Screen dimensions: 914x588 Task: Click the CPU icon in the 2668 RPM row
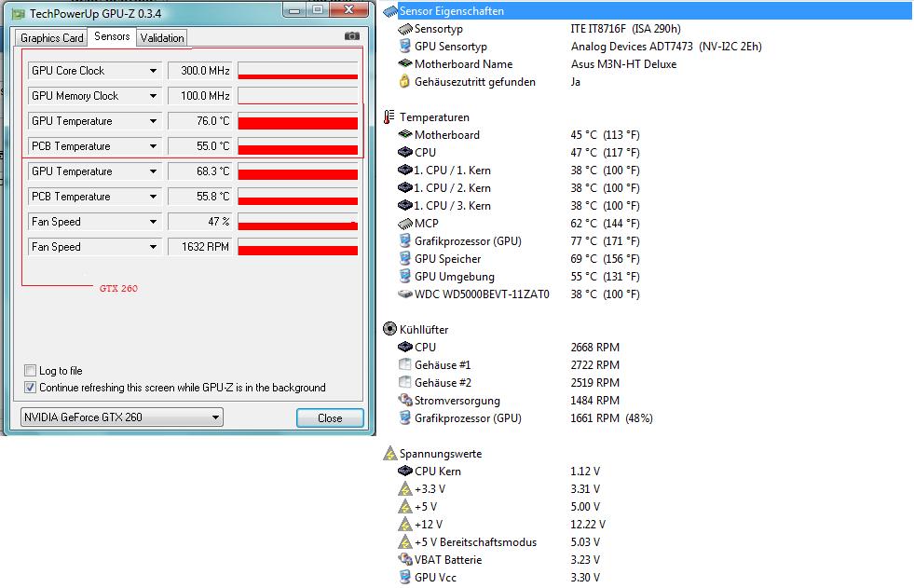[x=405, y=347]
